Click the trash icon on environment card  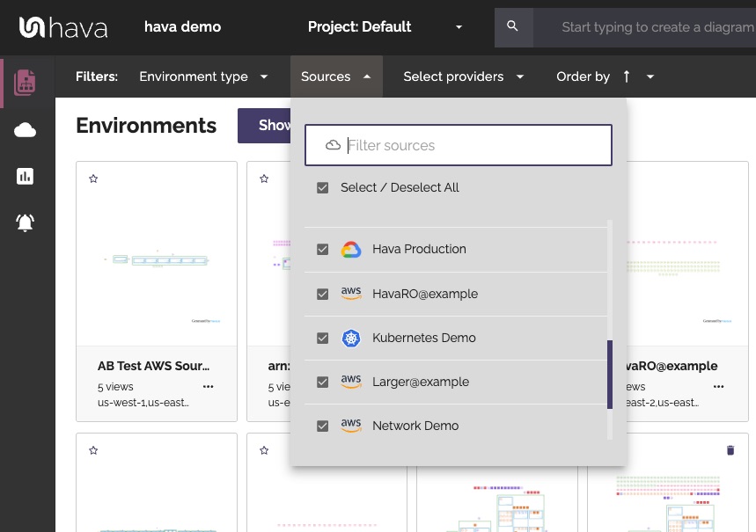pyautogui.click(x=730, y=450)
